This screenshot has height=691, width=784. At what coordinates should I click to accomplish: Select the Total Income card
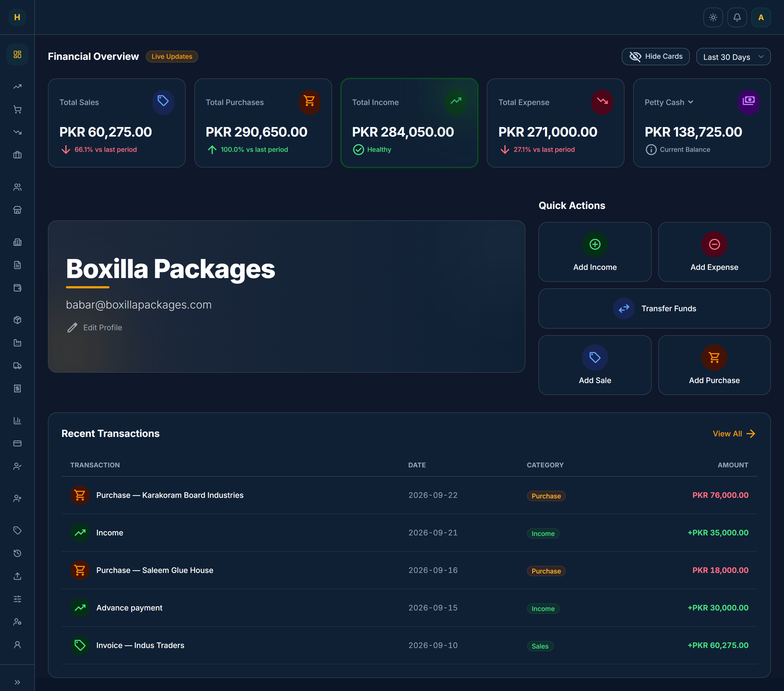coord(409,123)
